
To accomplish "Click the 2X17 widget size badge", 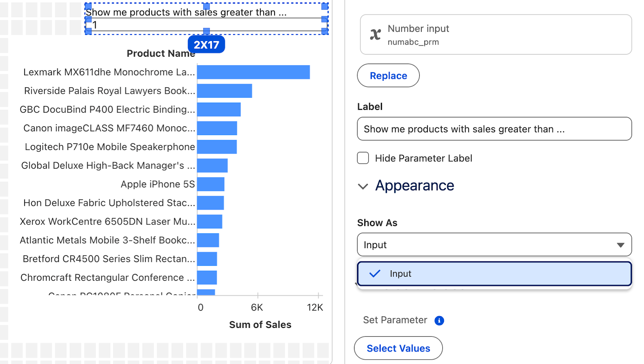I will click(x=206, y=45).
